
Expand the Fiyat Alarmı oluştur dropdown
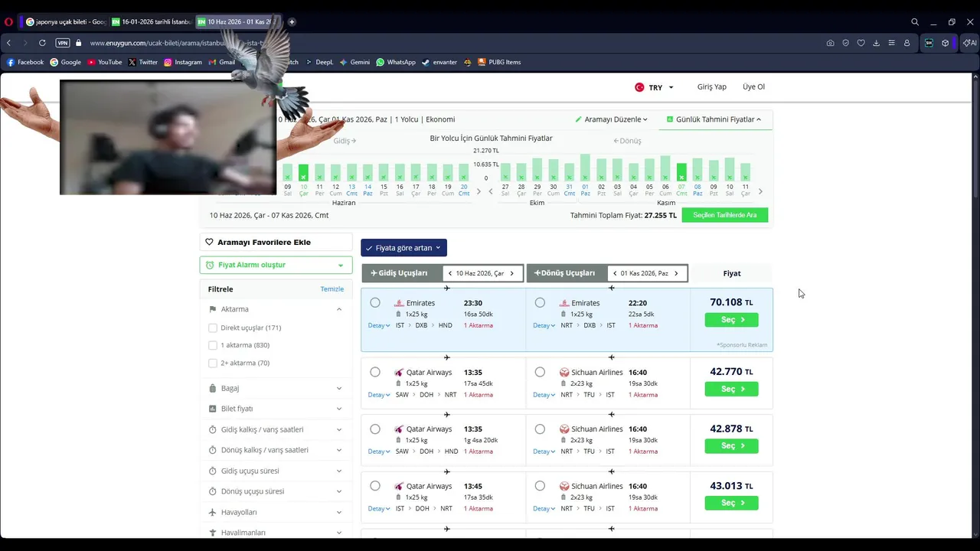point(276,265)
